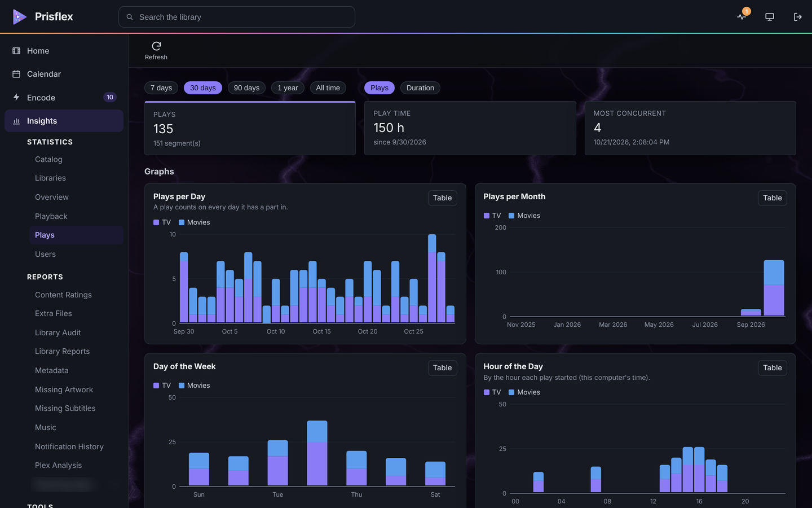
Task: Toggle TV legend in Plays per Day
Action: click(x=162, y=222)
